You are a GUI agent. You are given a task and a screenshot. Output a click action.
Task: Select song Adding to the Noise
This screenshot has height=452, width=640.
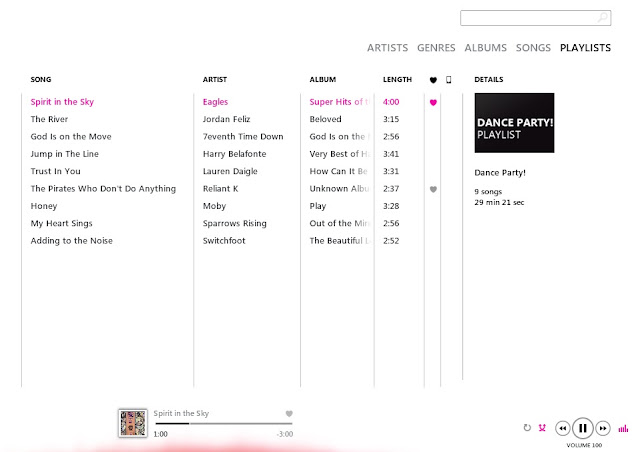coord(71,241)
